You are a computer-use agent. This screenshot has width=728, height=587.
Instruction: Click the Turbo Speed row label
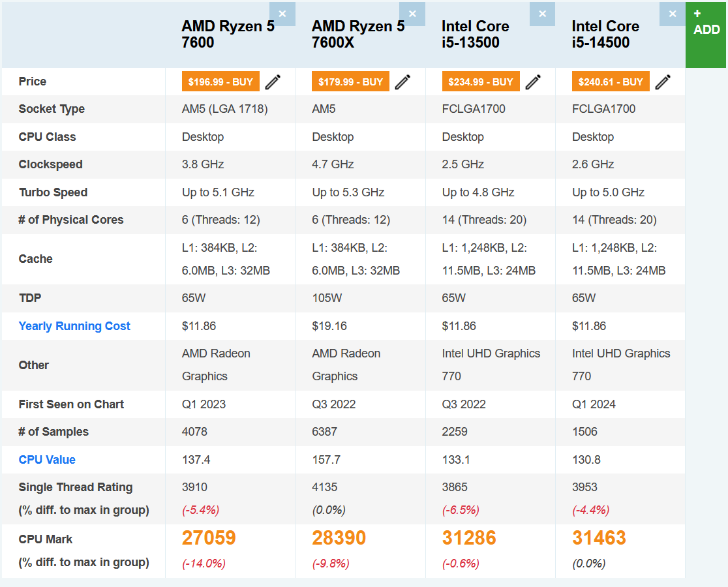click(x=53, y=192)
